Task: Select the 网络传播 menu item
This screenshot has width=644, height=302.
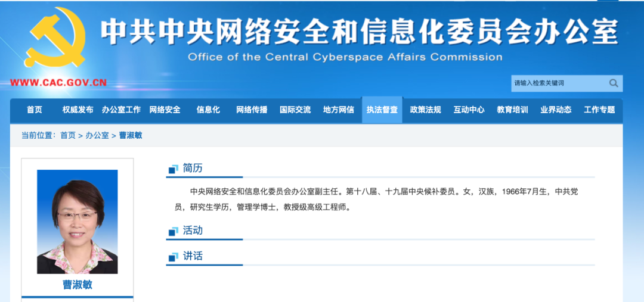Action: point(252,110)
